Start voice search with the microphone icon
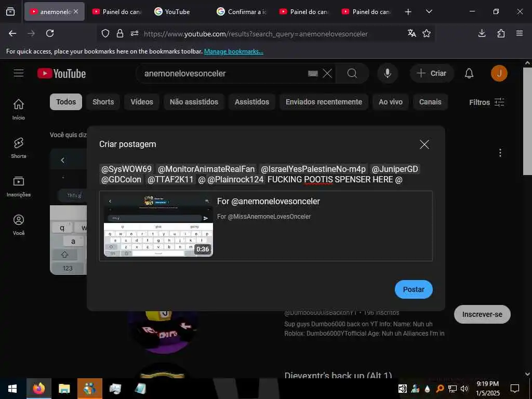 388,73
